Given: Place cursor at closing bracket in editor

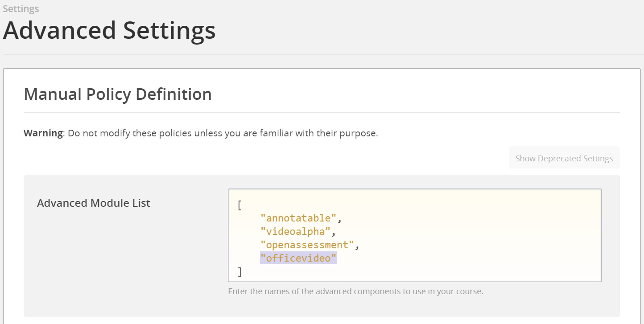Looking at the screenshot, I should click(x=240, y=271).
